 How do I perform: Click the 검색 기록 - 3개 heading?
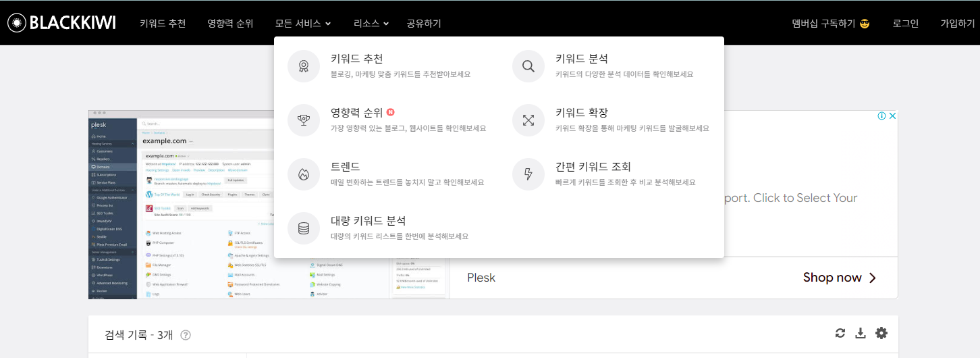[x=139, y=335]
